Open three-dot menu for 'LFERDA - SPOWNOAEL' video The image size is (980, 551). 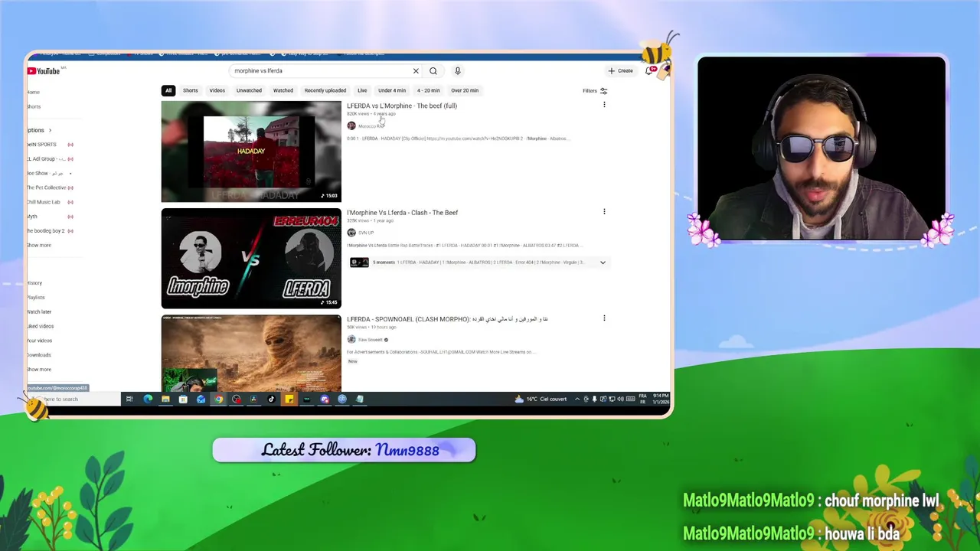point(604,318)
